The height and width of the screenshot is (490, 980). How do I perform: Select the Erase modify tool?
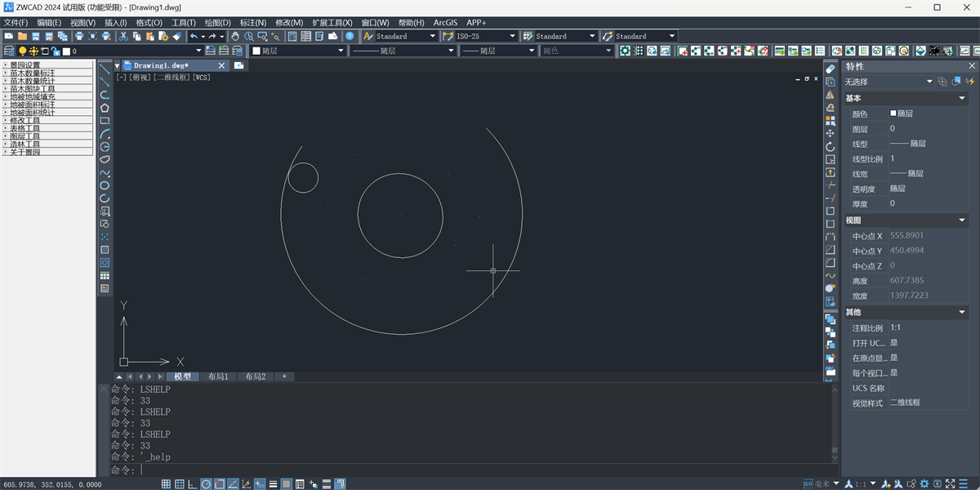(x=831, y=69)
